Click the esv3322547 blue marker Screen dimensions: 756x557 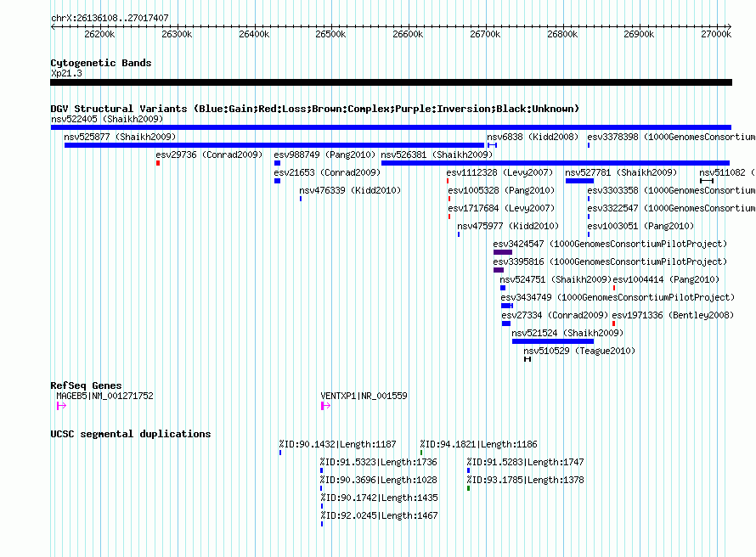pos(588,217)
